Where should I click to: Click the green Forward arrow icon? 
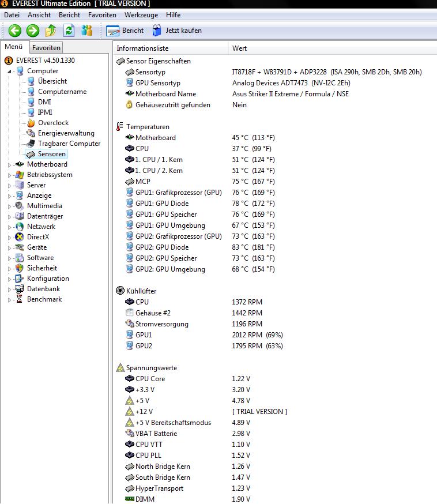pyautogui.click(x=33, y=31)
